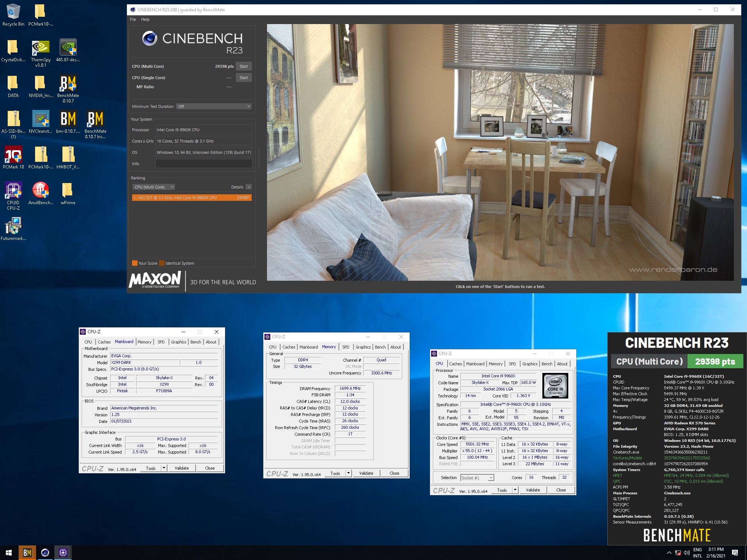Open the File menu in Cinebench
Screen dimensions: 747x560
(x=133, y=19)
